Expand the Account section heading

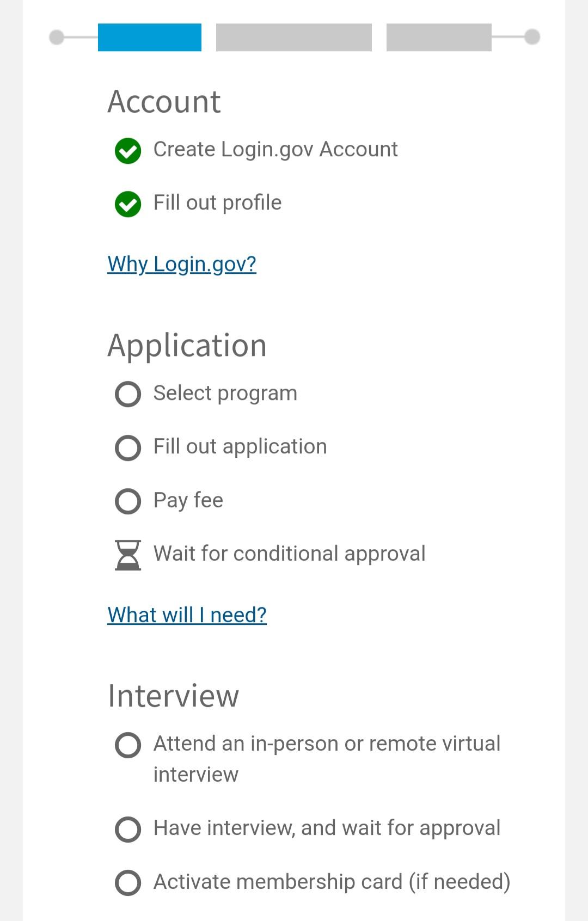pos(164,101)
